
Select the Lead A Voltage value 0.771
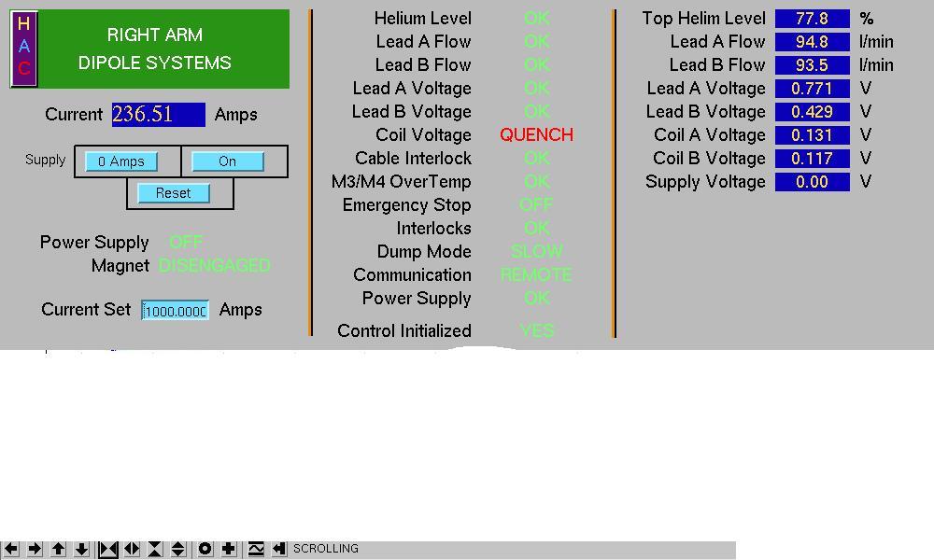(813, 89)
